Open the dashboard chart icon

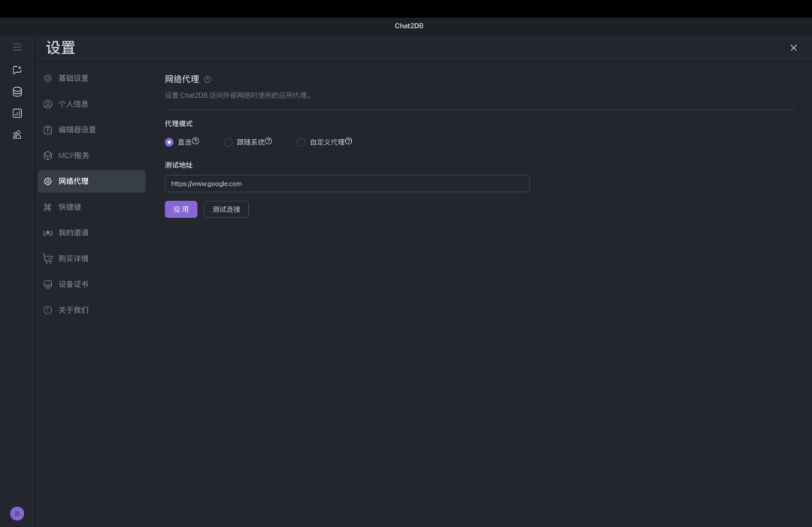[x=17, y=114]
